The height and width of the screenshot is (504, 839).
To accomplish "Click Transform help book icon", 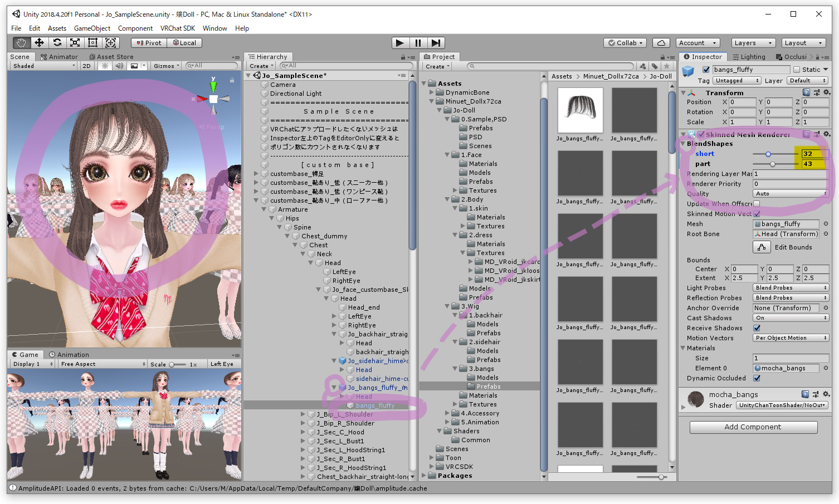I will click(806, 92).
